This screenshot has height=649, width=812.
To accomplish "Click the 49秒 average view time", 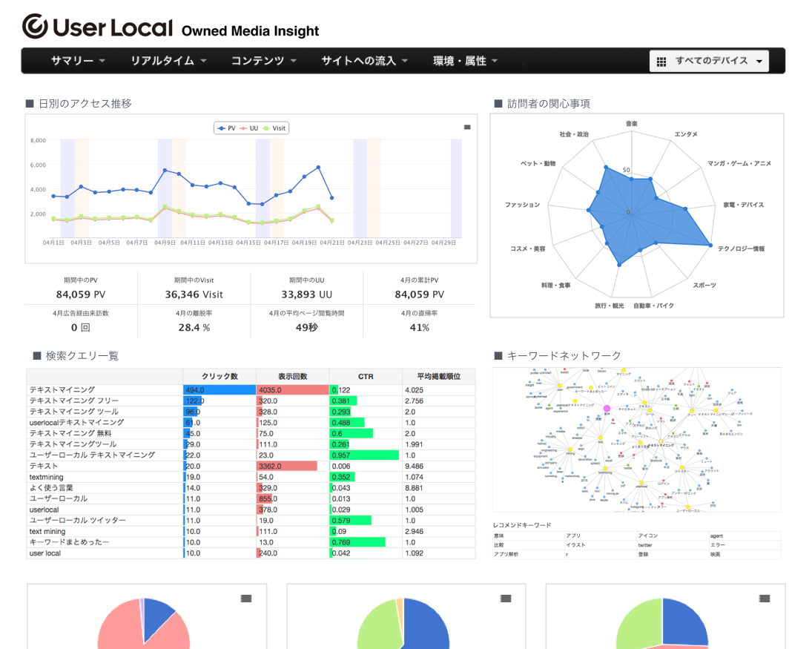I will click(x=306, y=327).
